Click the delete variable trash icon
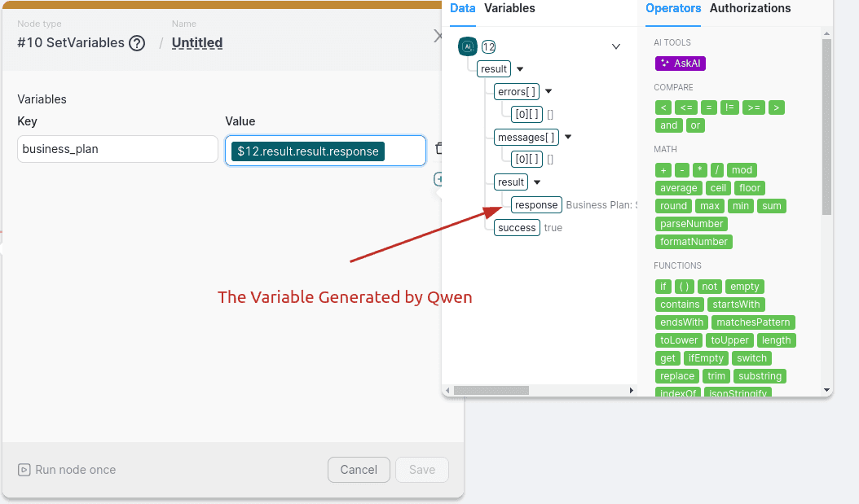The height and width of the screenshot is (504, 859). click(439, 148)
